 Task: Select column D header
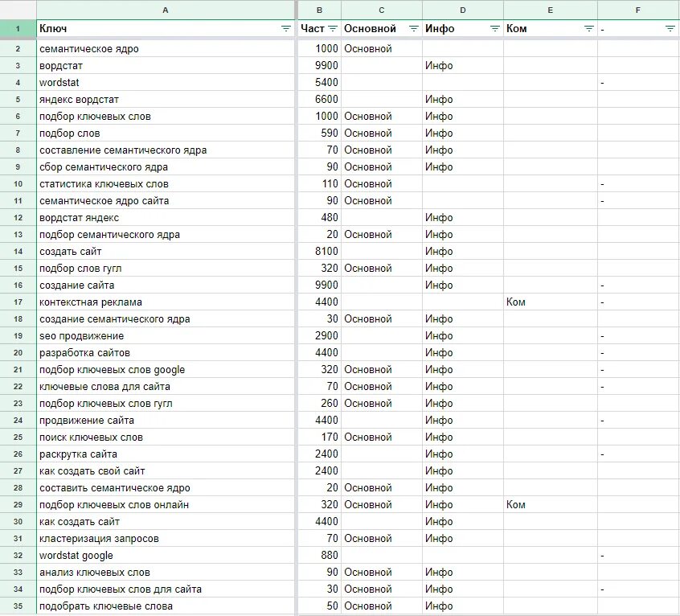click(x=463, y=10)
